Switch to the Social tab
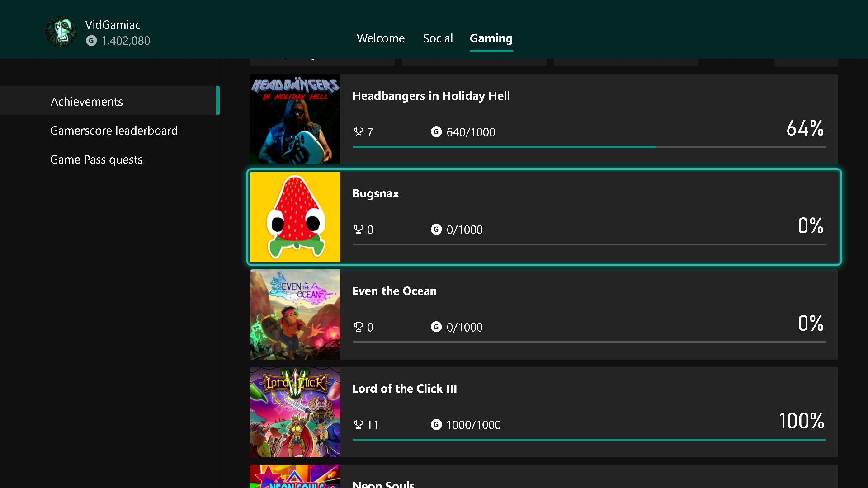Image resolution: width=868 pixels, height=488 pixels. pos(438,38)
